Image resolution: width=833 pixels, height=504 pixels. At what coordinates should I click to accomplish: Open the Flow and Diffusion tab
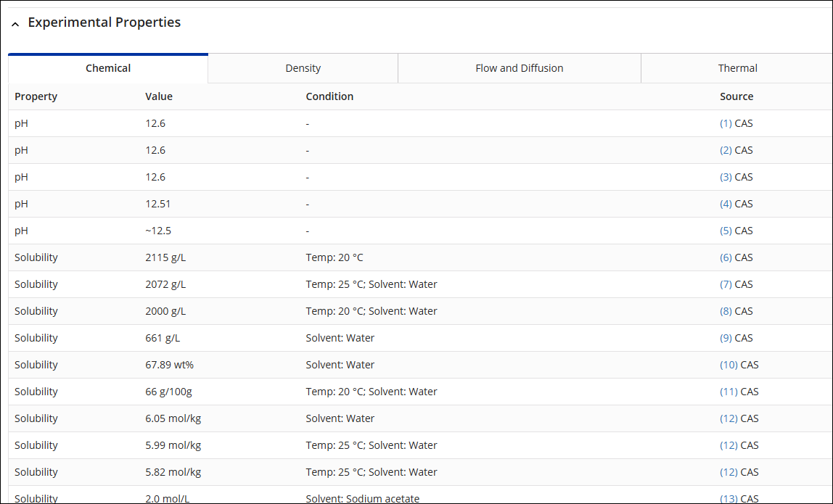pos(519,68)
